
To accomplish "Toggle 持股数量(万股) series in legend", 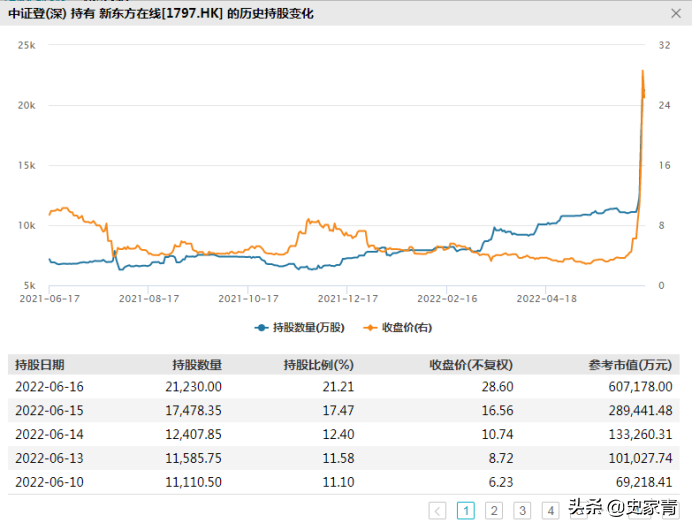I will 300,328.
